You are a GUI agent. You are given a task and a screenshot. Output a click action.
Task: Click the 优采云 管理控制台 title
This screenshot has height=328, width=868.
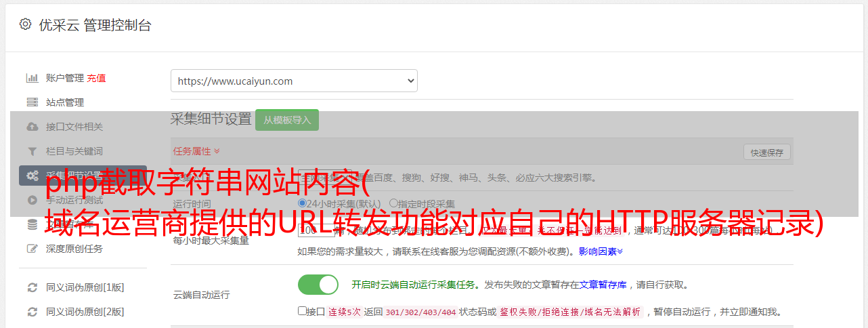[95, 25]
